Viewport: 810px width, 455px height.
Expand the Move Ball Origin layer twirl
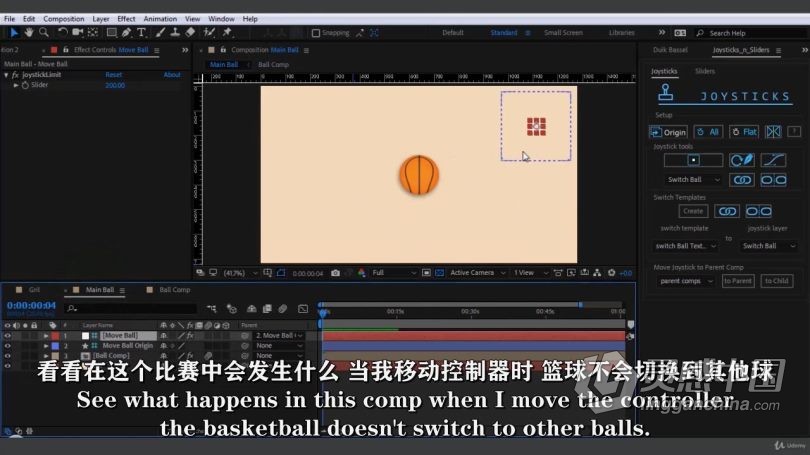45,346
